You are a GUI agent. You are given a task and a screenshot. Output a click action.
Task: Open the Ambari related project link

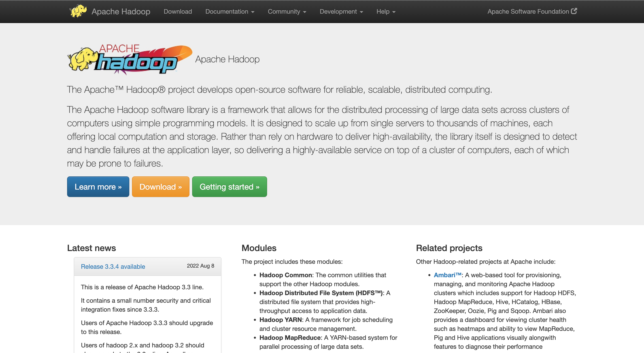pos(448,275)
